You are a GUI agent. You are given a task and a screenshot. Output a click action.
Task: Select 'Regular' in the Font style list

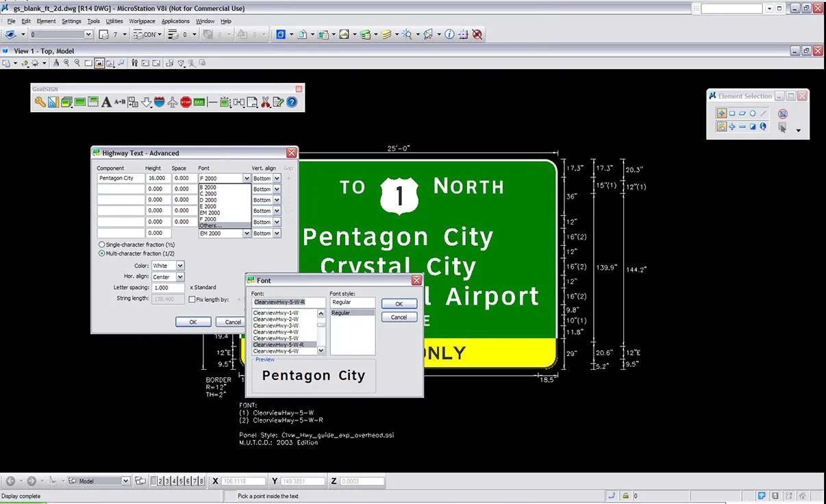click(x=353, y=313)
